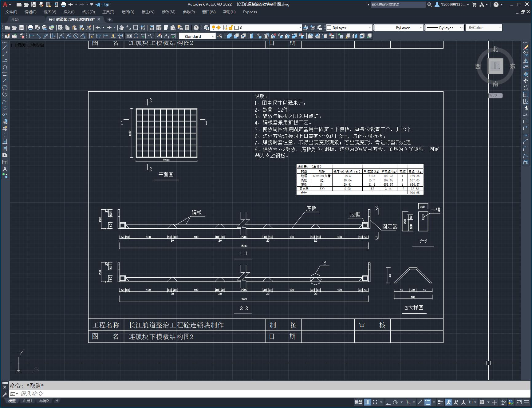Expand the WCS coordinate system dropdown
This screenshot has width=532, height=408.
pos(495,95)
